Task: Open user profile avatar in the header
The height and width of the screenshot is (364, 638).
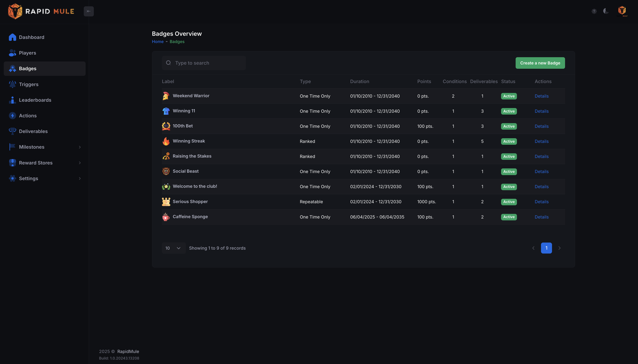Action: click(x=622, y=11)
